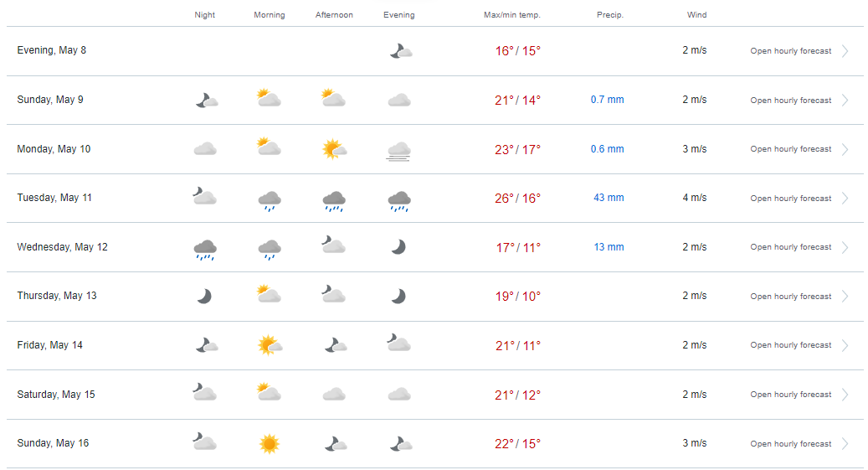Expand the chevron for Sunday, May 16

pyautogui.click(x=845, y=444)
